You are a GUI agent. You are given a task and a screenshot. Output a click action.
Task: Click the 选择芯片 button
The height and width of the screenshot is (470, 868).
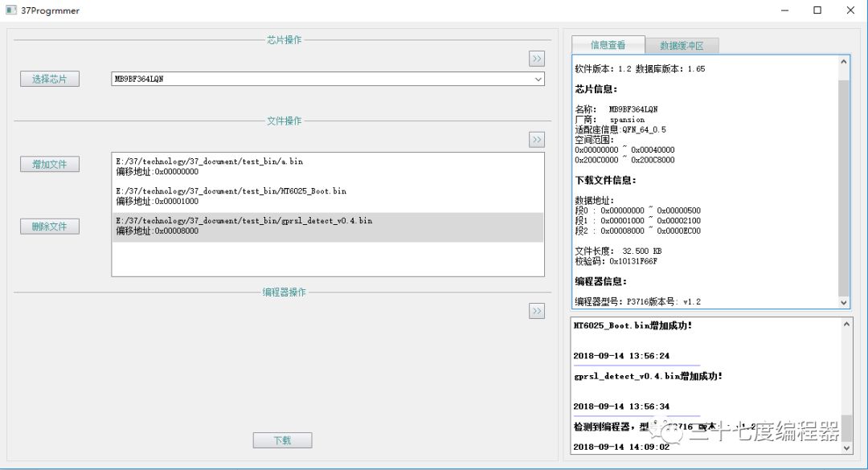pyautogui.click(x=50, y=80)
